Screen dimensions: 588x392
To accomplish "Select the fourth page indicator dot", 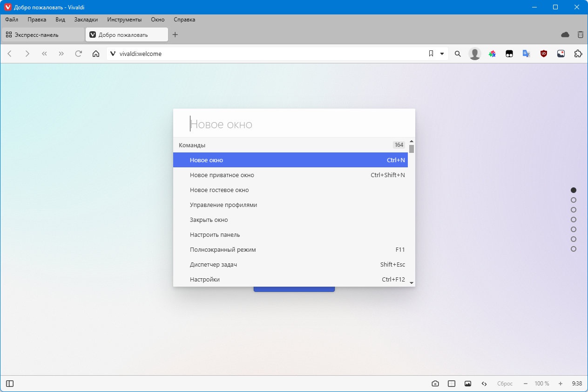I will pyautogui.click(x=574, y=220).
